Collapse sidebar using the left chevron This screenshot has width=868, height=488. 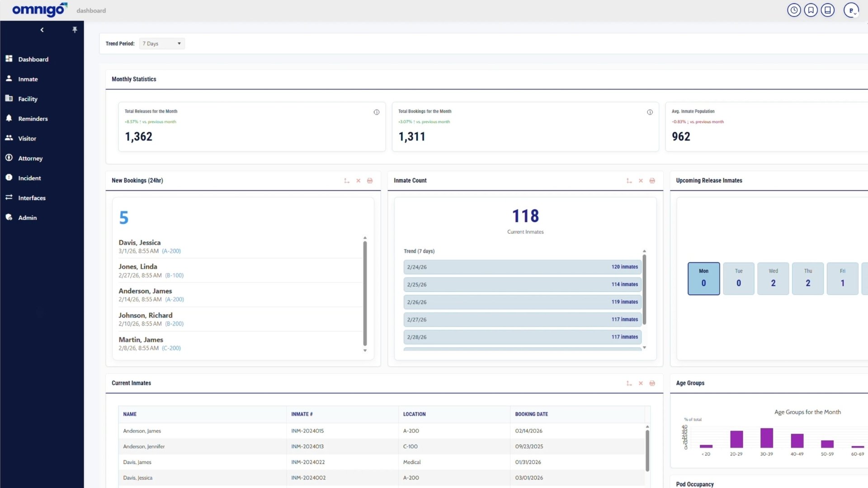(42, 30)
